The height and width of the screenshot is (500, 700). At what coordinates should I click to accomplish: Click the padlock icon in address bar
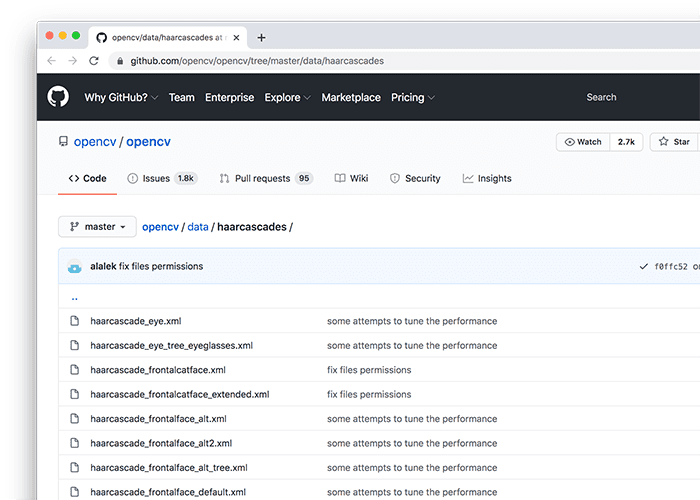[x=121, y=61]
